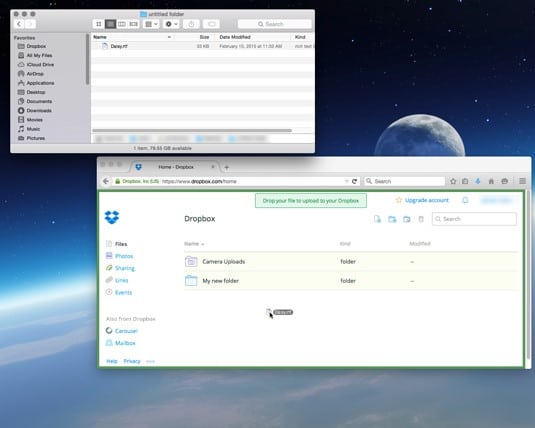This screenshot has width=535, height=428.
Task: Click the browser home icon
Action: coord(491,181)
